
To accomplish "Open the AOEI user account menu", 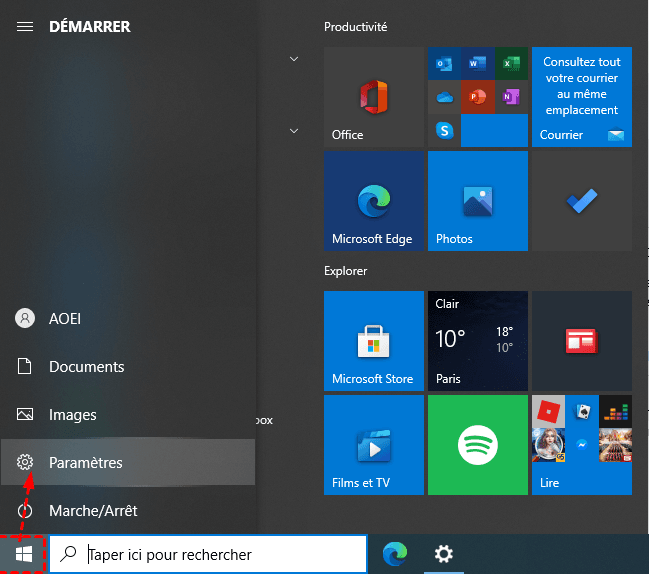I will tap(128, 318).
